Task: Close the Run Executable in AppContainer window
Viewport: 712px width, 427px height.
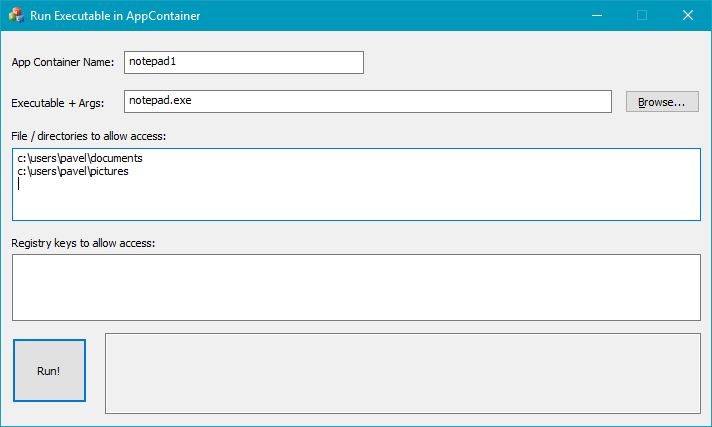Action: click(x=688, y=15)
